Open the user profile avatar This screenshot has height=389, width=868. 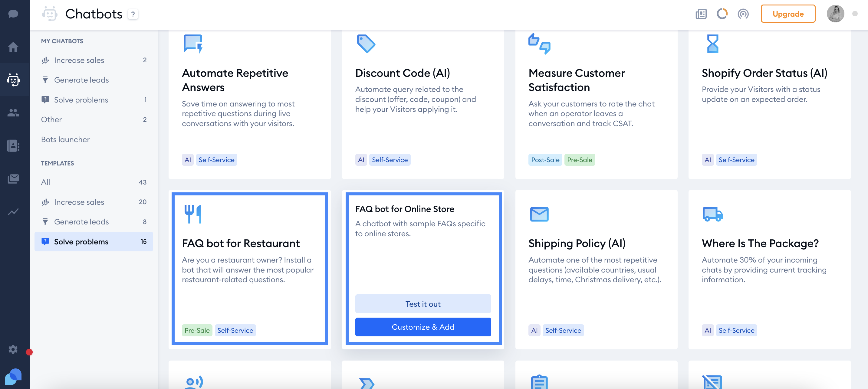click(835, 14)
